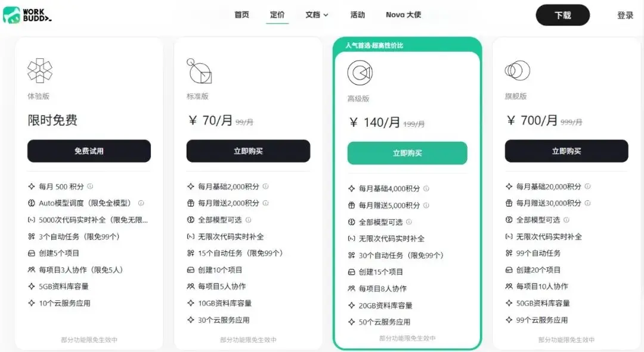The image size is (644, 352).
Task: Click the WorkBuddy logo icon
Action: coord(11,15)
